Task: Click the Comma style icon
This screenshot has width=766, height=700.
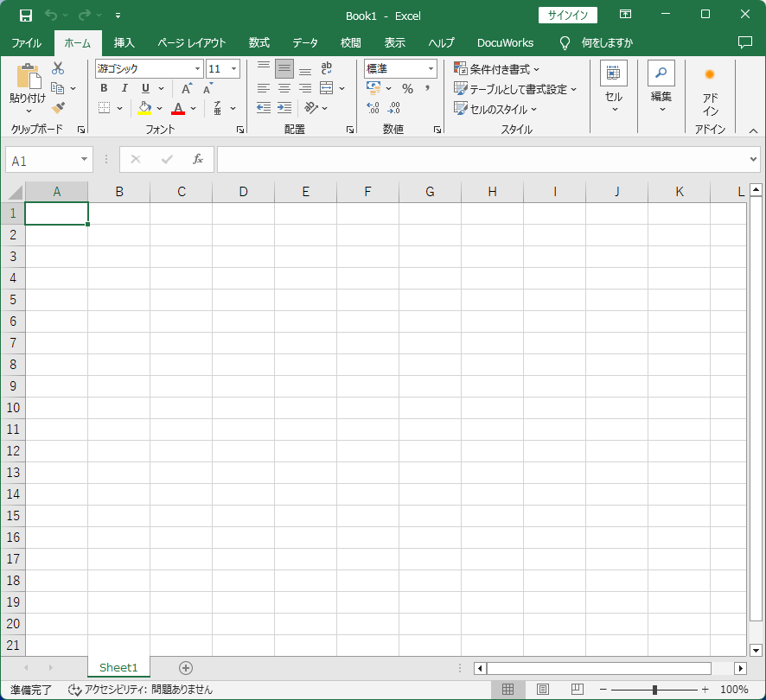Action: pos(427,88)
